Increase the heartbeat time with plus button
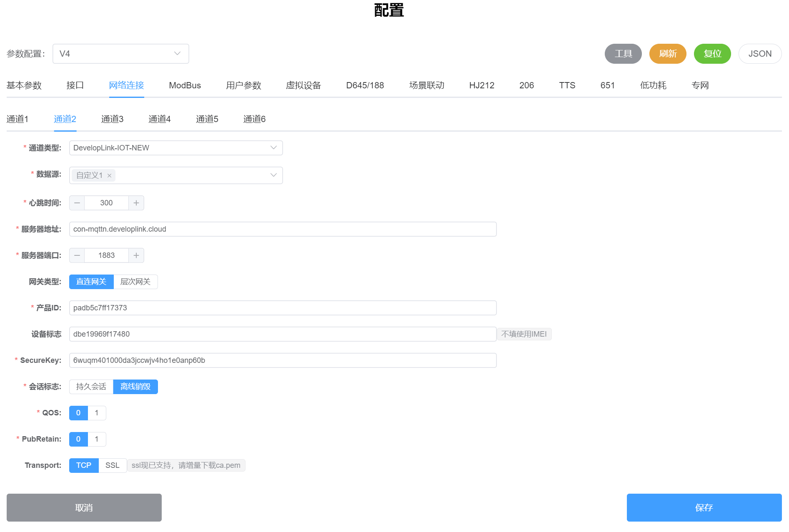This screenshot has width=789, height=532. tap(136, 203)
